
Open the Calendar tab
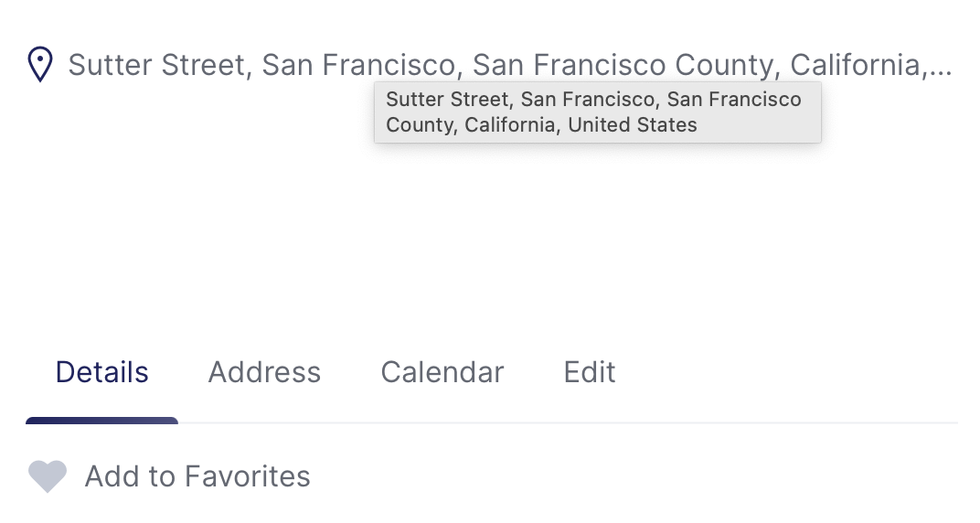click(x=442, y=372)
